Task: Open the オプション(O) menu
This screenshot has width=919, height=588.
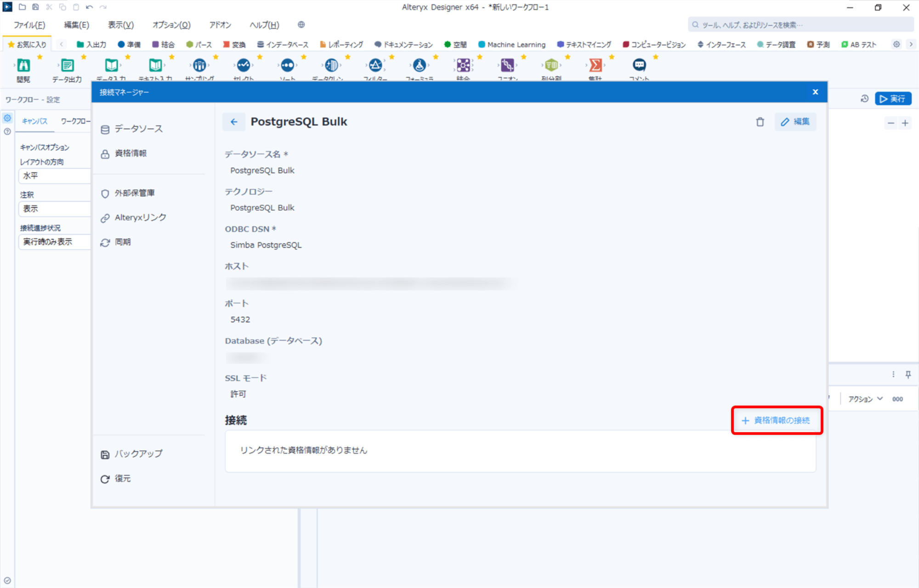Action: 171,25
